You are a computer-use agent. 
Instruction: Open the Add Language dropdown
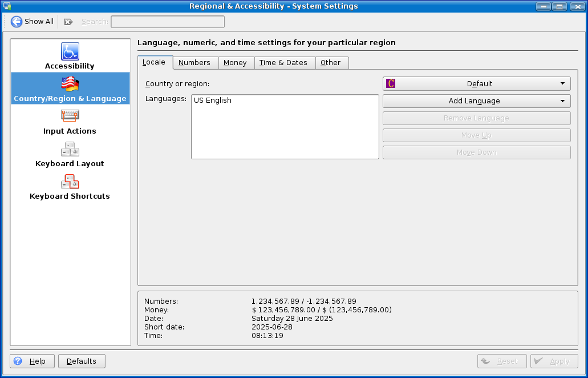point(476,101)
